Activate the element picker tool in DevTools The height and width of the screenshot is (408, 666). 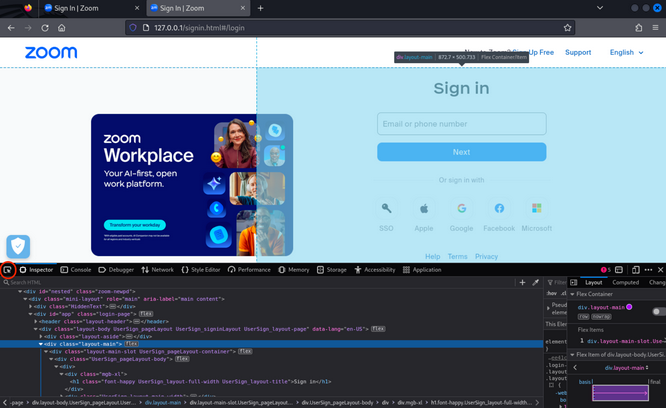8,270
